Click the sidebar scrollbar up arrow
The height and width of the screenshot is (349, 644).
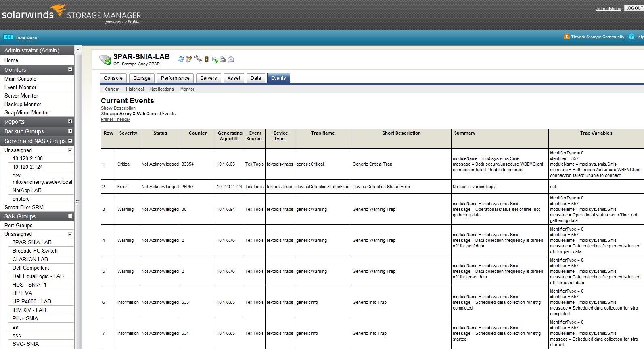(x=78, y=49)
